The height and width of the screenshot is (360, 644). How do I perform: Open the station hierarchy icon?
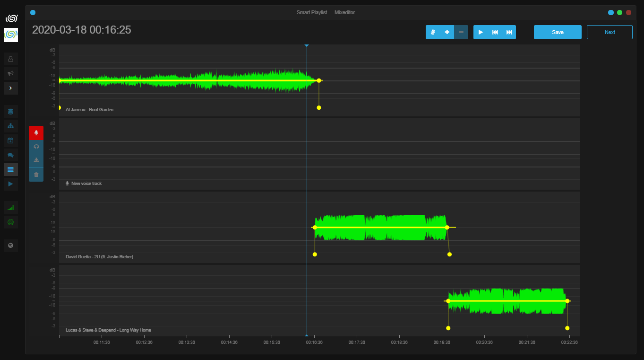[x=10, y=126]
